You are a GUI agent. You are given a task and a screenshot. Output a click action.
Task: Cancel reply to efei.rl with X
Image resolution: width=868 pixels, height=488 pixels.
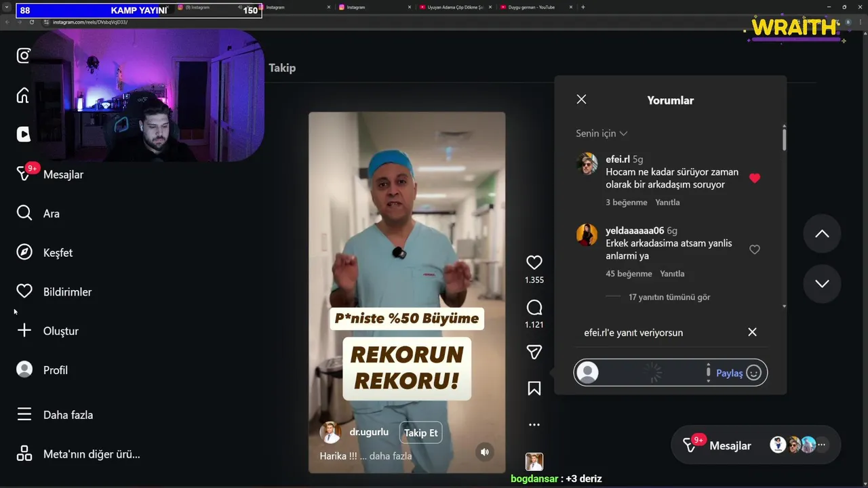coord(752,332)
